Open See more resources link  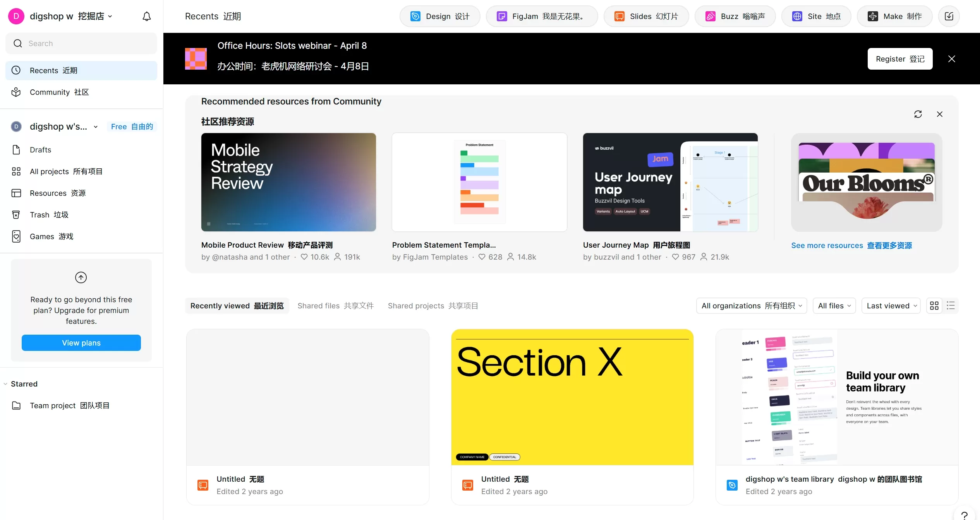point(851,245)
